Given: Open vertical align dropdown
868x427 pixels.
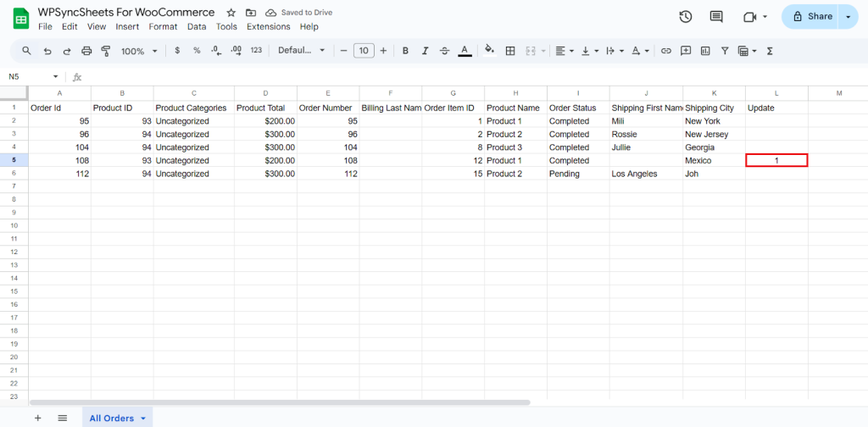Looking at the screenshot, I should coord(590,51).
